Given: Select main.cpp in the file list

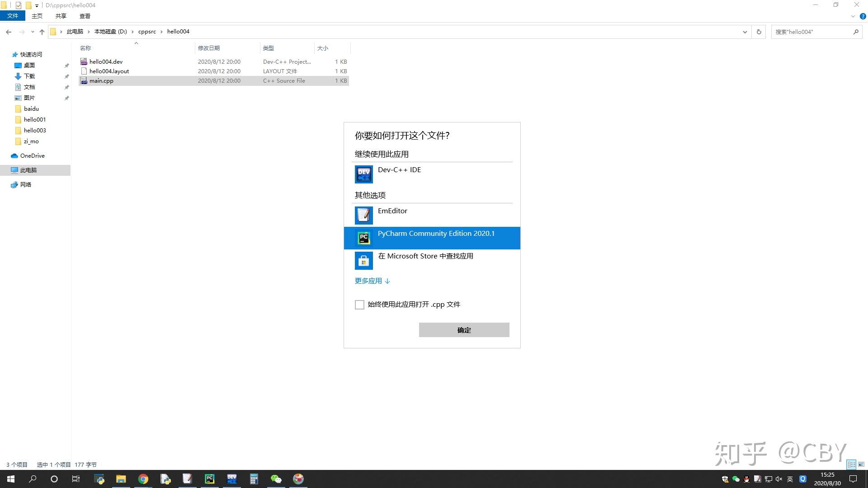Looking at the screenshot, I should coord(101,80).
